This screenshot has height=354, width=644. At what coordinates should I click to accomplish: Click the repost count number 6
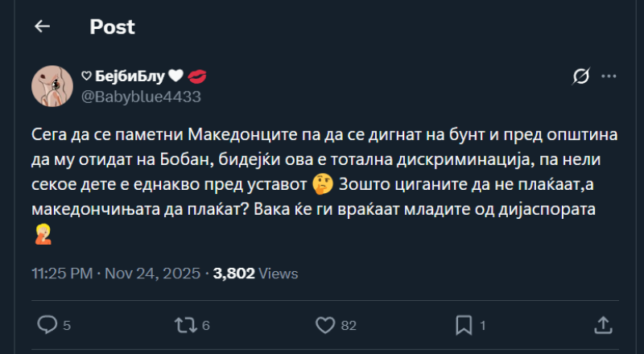coord(206,326)
